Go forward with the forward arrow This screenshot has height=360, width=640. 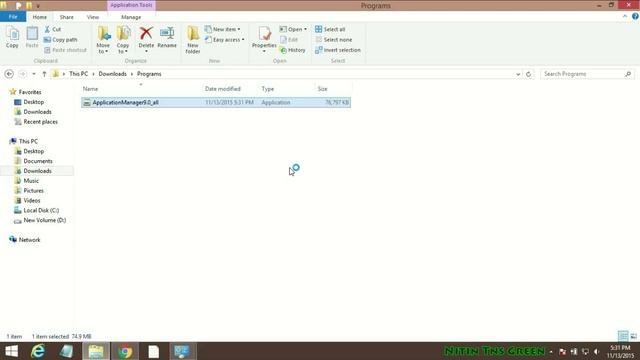pos(22,74)
